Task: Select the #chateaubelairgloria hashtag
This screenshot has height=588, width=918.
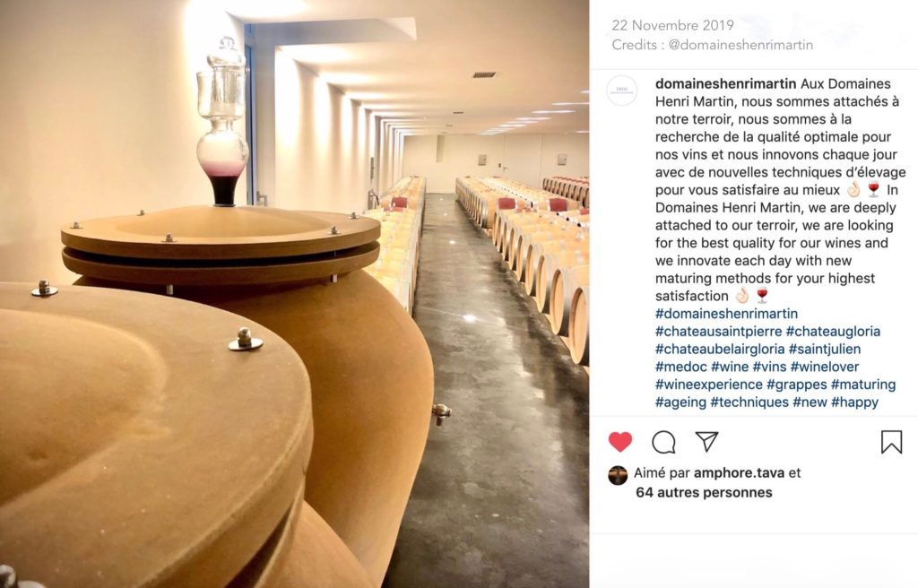Action: point(720,349)
